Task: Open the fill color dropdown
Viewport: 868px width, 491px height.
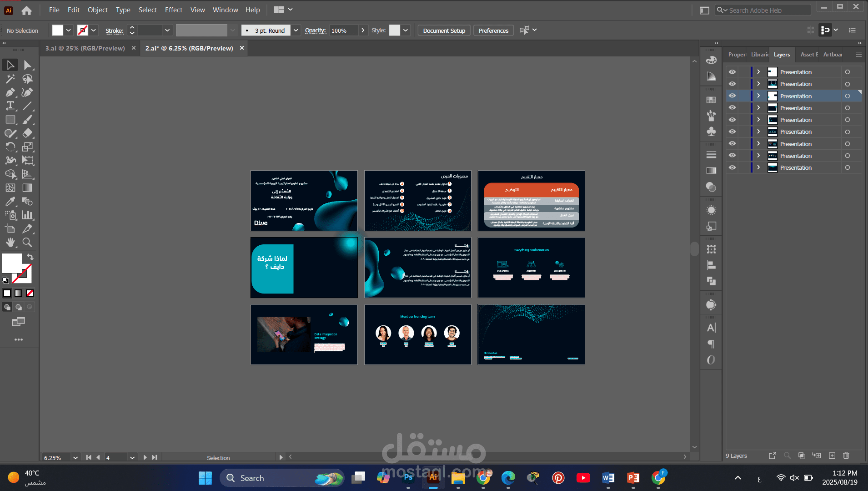Action: pyautogui.click(x=69, y=30)
